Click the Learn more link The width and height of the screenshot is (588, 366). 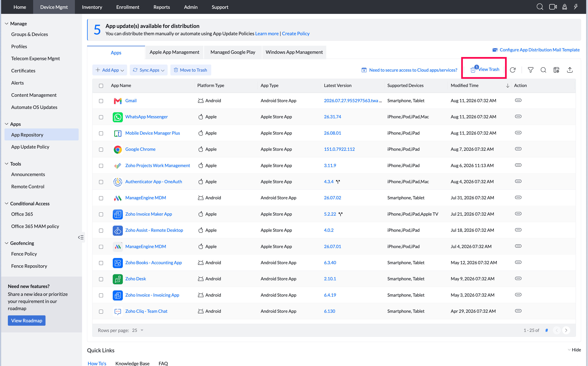tap(267, 33)
